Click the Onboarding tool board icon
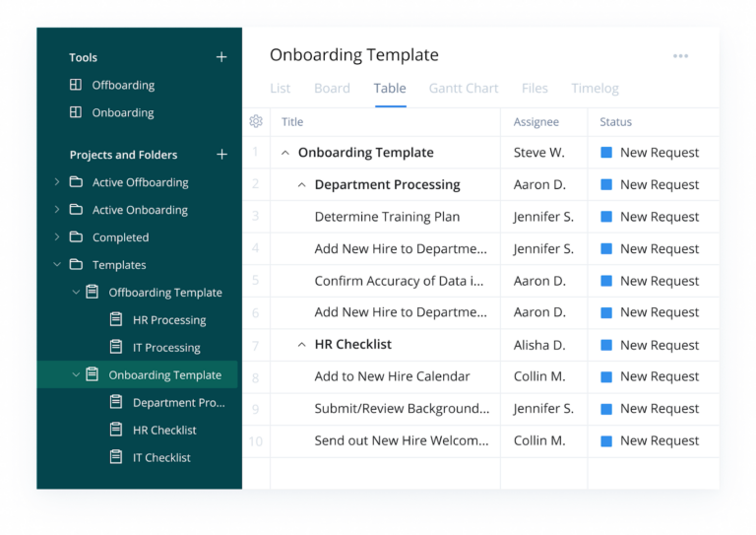 click(x=76, y=112)
